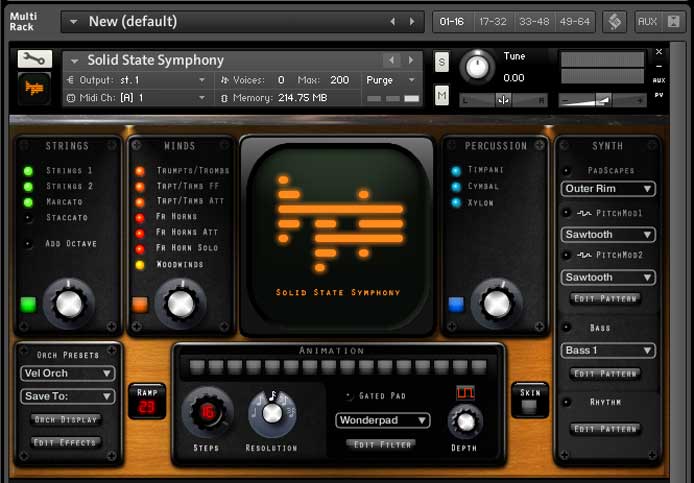Toggle the Cymbal blue LED

pos(456,187)
